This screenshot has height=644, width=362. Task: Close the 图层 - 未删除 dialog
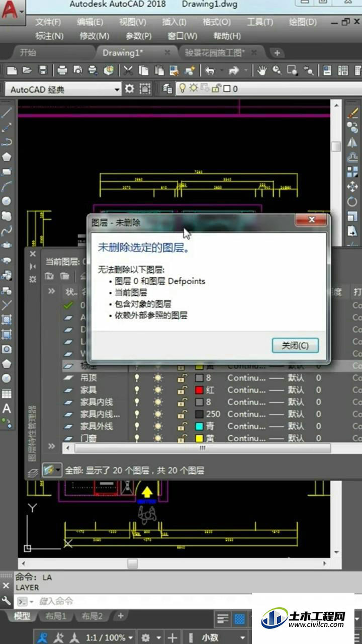click(x=312, y=220)
